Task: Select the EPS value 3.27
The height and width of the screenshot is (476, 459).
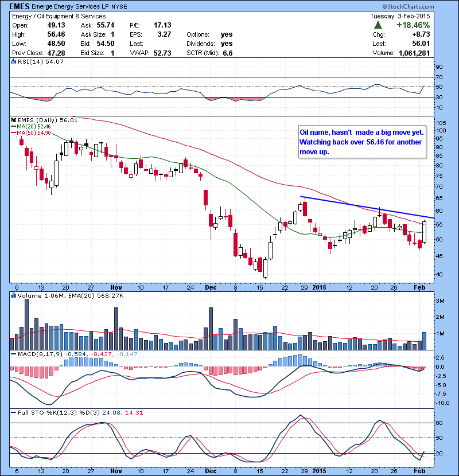Action: [164, 34]
